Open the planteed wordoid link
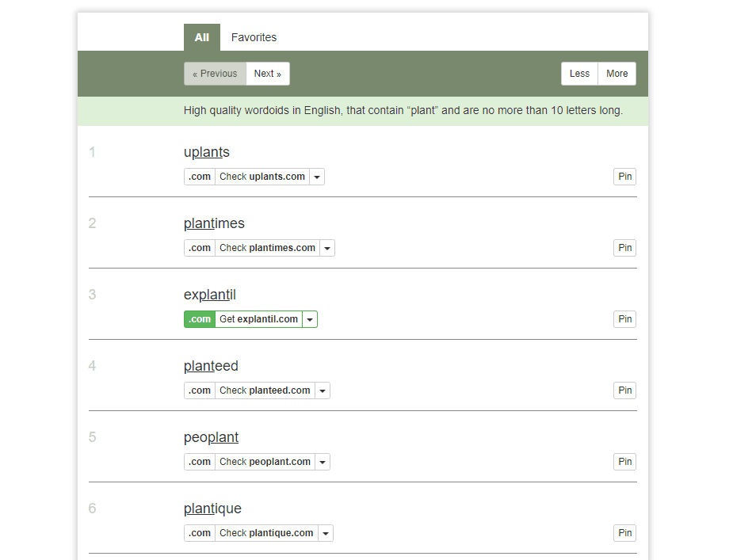Viewport: 733px width, 560px height. coord(211,366)
